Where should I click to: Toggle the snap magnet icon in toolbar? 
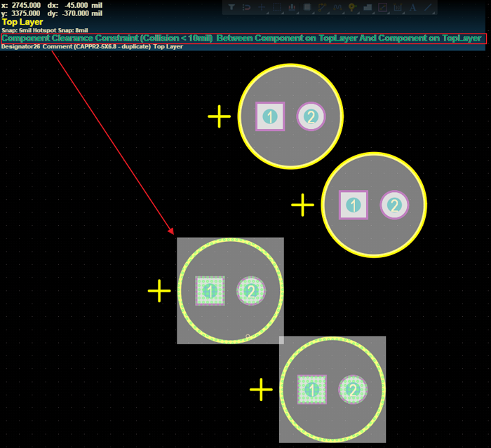tap(247, 7)
